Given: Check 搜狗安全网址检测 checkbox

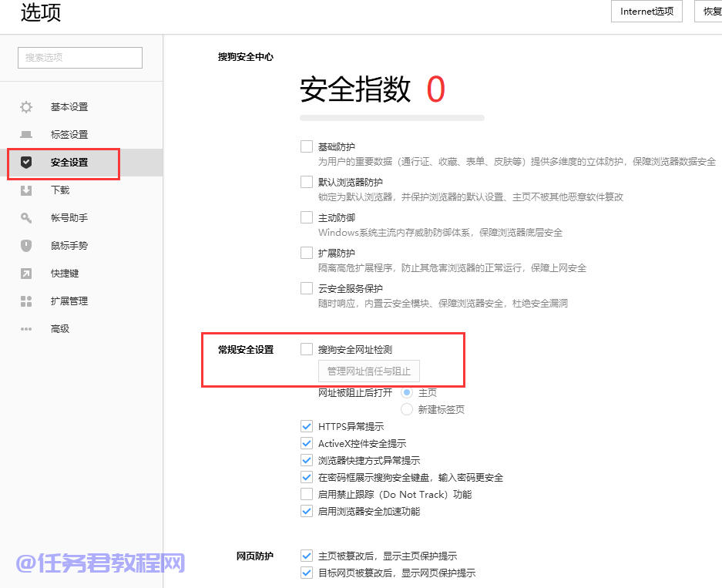Looking at the screenshot, I should point(307,349).
